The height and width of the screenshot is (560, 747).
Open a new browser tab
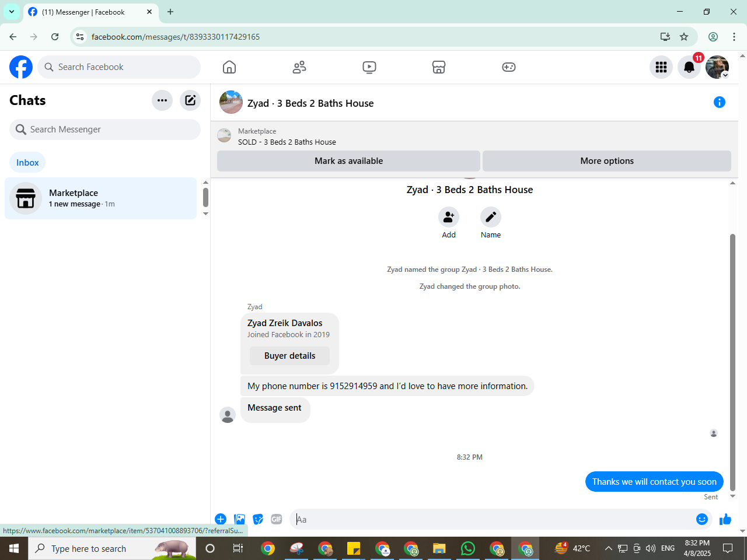170,12
